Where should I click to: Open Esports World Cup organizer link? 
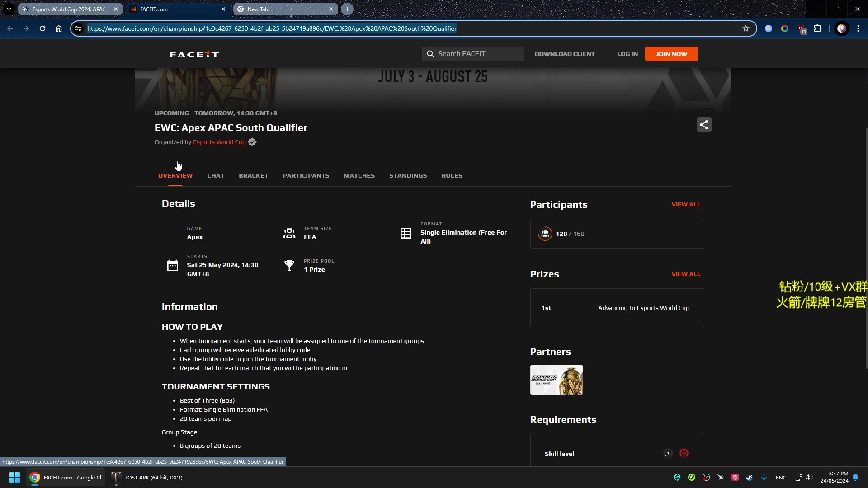coord(219,142)
